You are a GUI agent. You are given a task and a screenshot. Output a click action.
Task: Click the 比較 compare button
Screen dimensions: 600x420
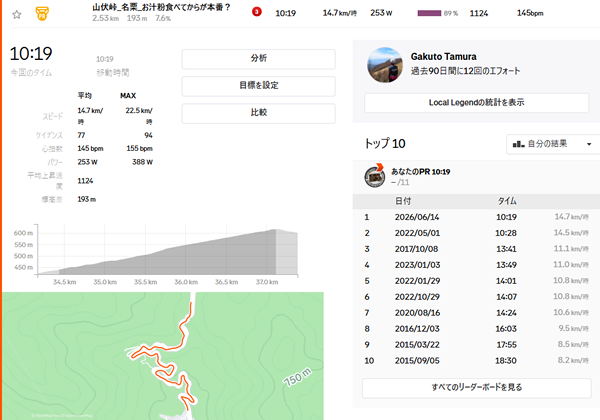tap(259, 113)
